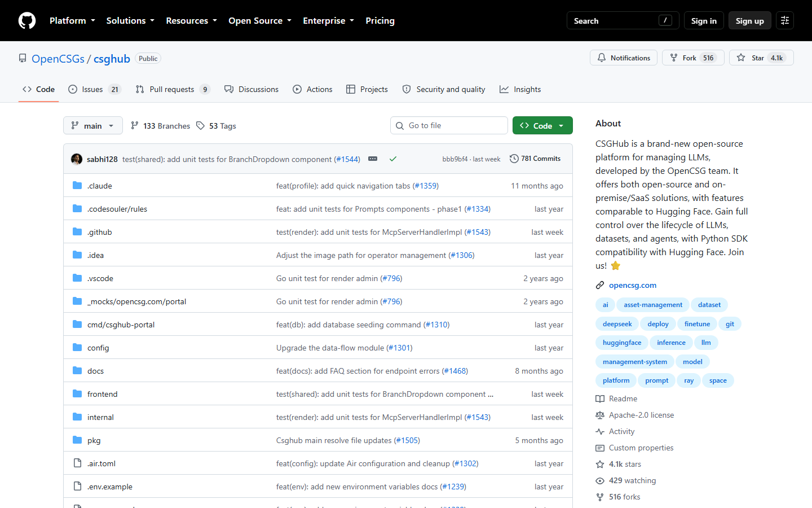Click the Sign in button
The width and height of the screenshot is (812, 508).
pos(704,21)
